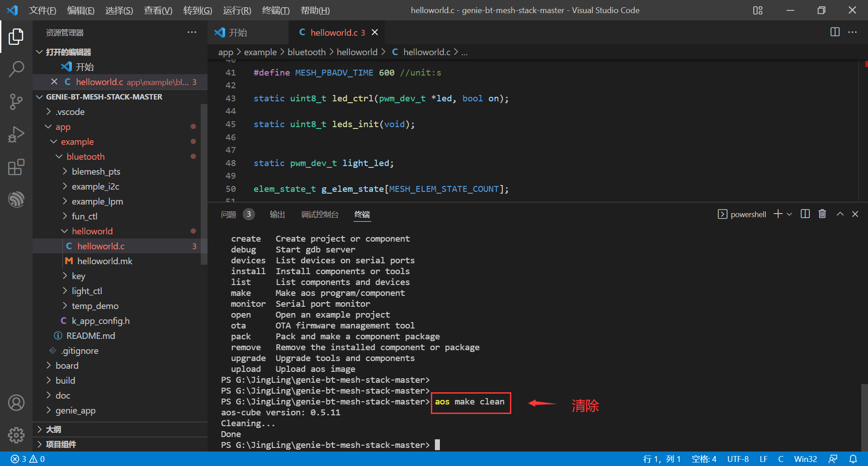The height and width of the screenshot is (466, 868).
Task: Open feedback icon in status bar
Action: point(833,459)
